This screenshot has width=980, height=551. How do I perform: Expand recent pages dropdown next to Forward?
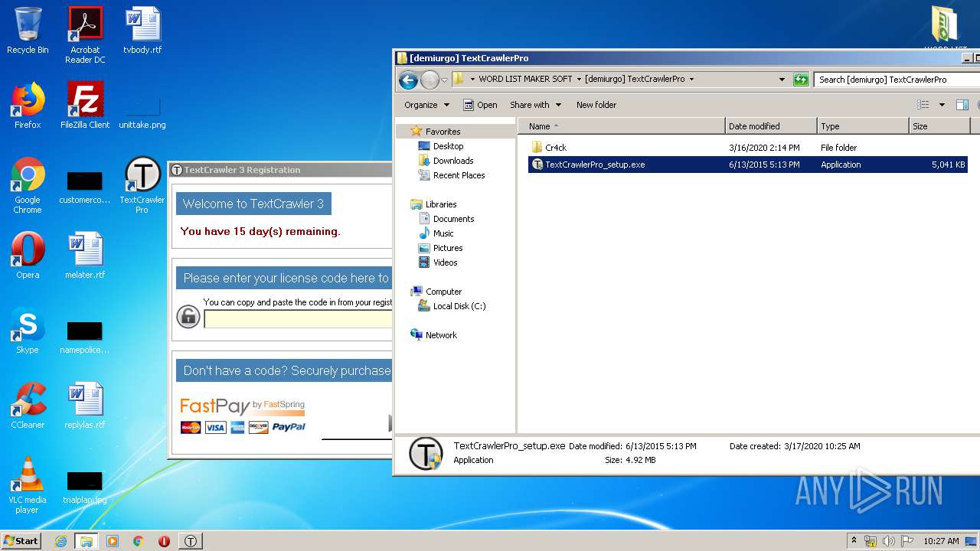444,80
